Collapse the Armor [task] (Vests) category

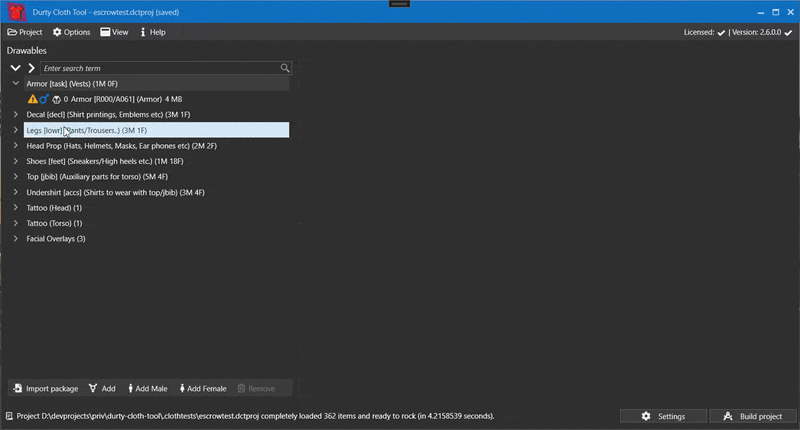pyautogui.click(x=15, y=84)
